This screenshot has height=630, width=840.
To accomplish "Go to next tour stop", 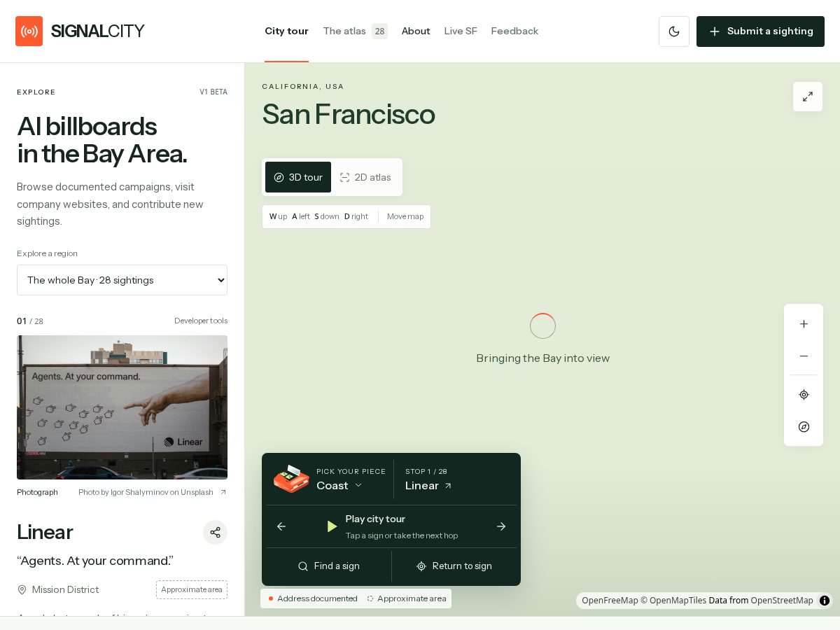I will 501,526.
